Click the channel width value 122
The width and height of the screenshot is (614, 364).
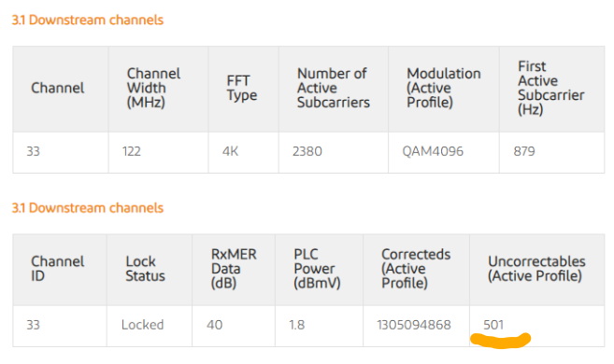tap(131, 151)
